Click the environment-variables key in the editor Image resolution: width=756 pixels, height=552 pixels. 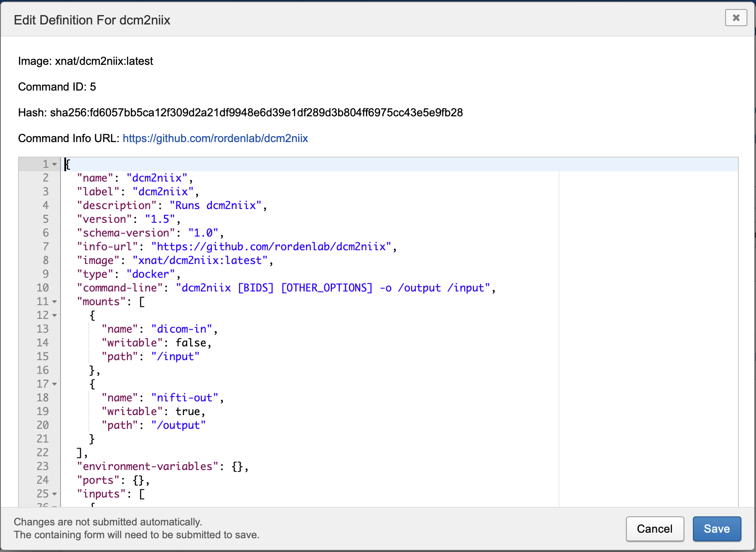coord(148,467)
